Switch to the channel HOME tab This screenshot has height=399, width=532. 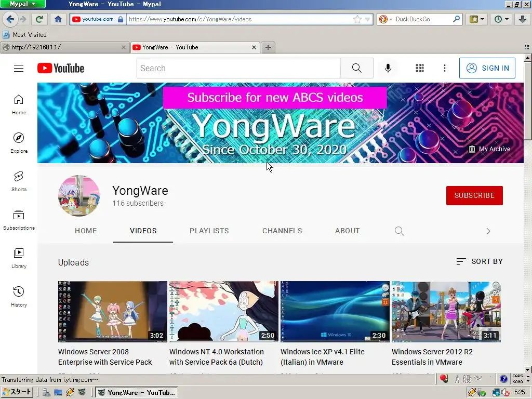86,231
